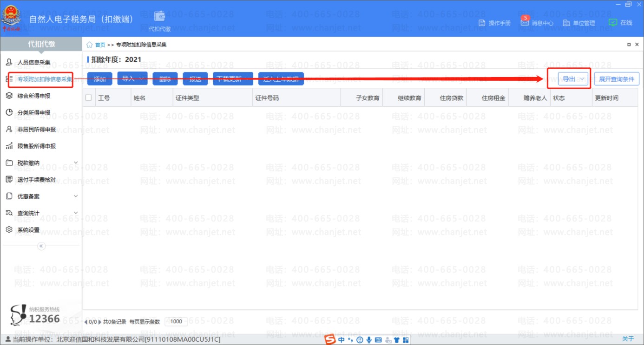644x345 pixels.
Task: Expand 查询统计 sidebar section
Action: (x=76, y=213)
